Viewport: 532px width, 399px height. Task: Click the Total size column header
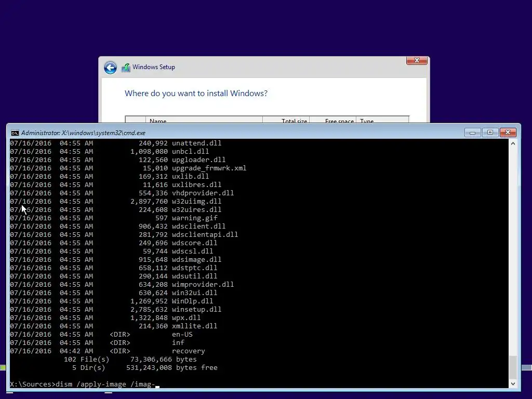click(x=286, y=121)
